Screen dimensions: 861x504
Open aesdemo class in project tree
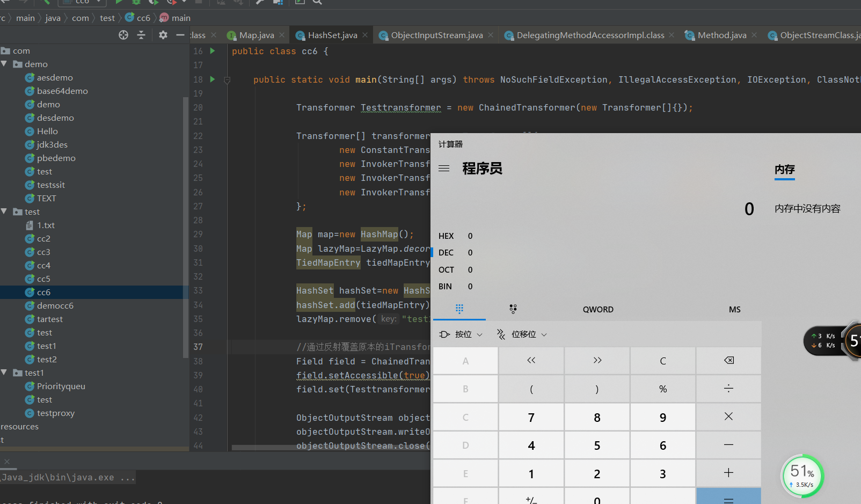click(54, 78)
